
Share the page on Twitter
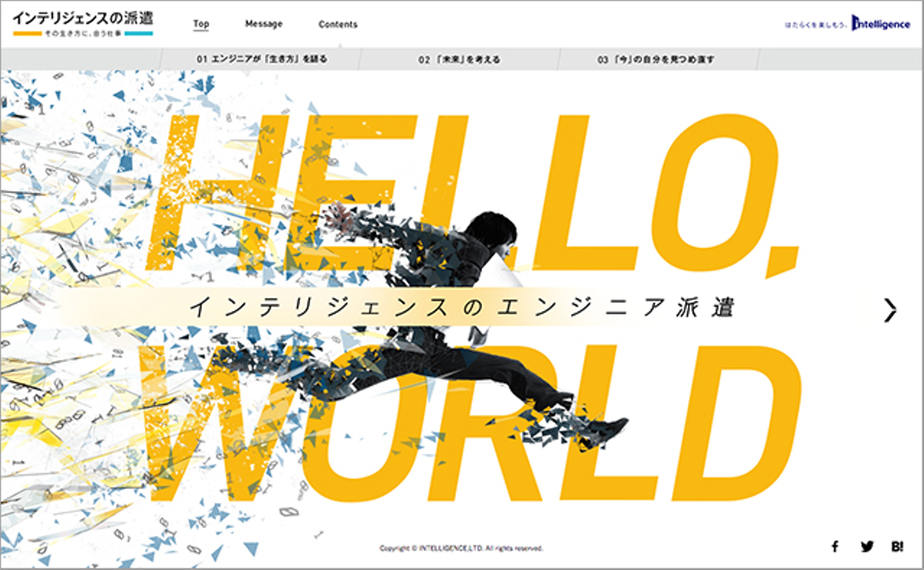point(867,546)
